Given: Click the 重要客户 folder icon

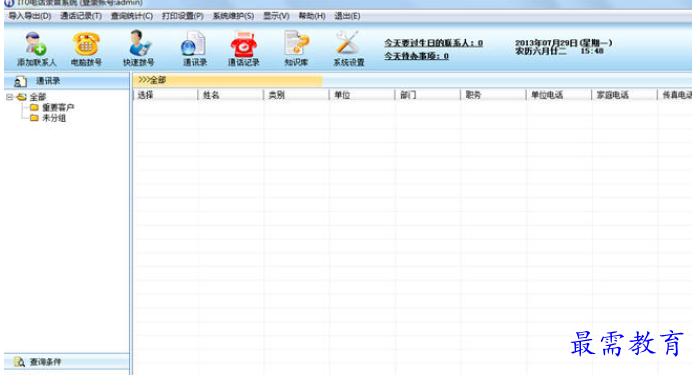Looking at the screenshot, I should (x=34, y=107).
